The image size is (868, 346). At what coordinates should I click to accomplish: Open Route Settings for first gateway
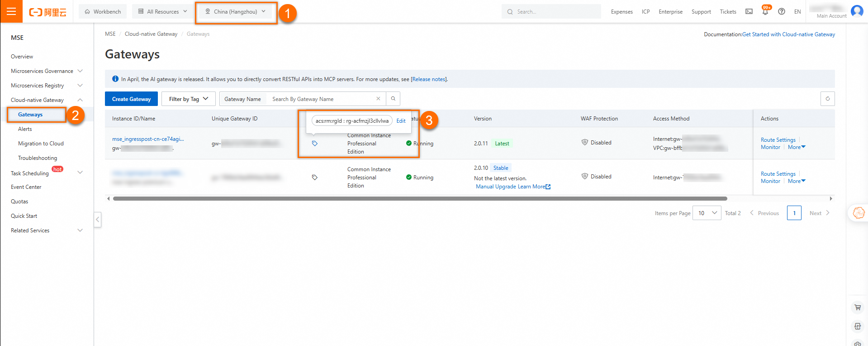(x=778, y=140)
